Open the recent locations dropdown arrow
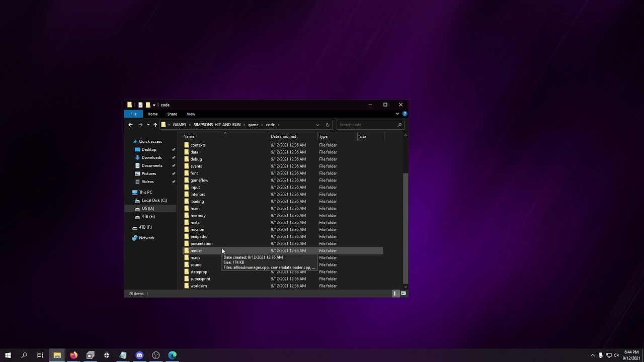Image resolution: width=644 pixels, height=362 pixels. pyautogui.click(x=148, y=125)
